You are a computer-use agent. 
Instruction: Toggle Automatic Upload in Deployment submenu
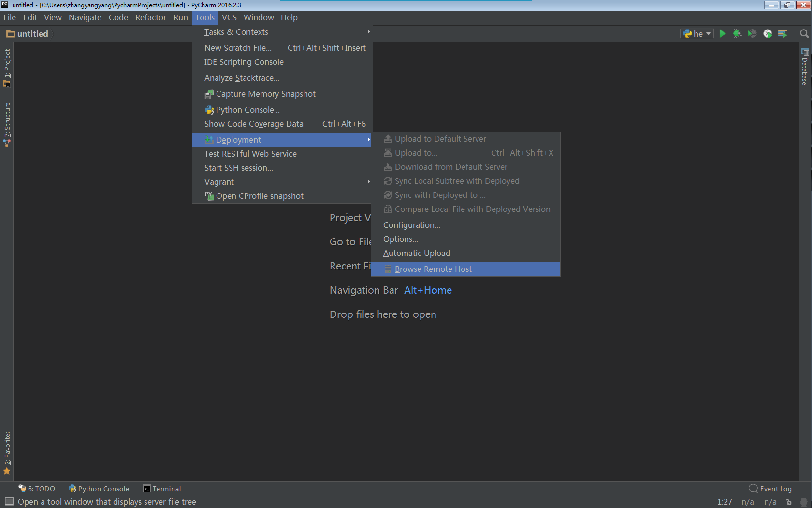point(465,253)
